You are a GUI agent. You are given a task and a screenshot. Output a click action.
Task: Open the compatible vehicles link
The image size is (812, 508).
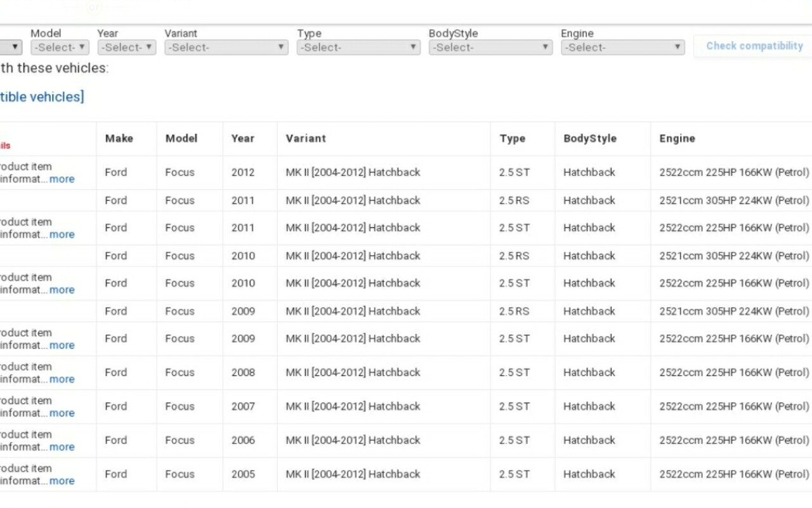coord(41,97)
